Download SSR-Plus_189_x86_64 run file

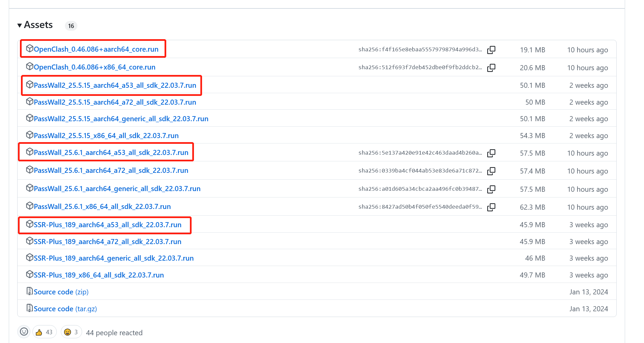(99, 275)
